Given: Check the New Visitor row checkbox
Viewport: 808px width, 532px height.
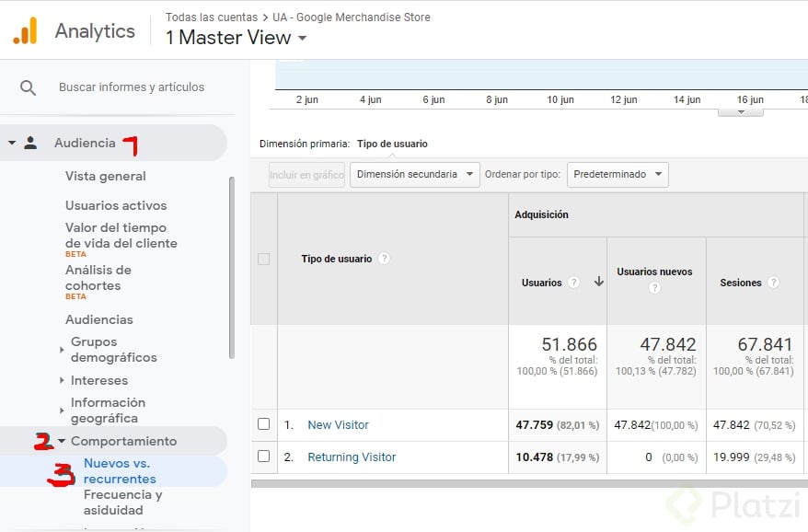Looking at the screenshot, I should tap(264, 424).
